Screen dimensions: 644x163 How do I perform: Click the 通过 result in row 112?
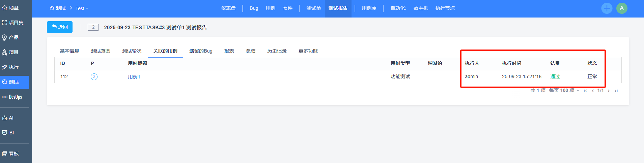[x=555, y=77]
